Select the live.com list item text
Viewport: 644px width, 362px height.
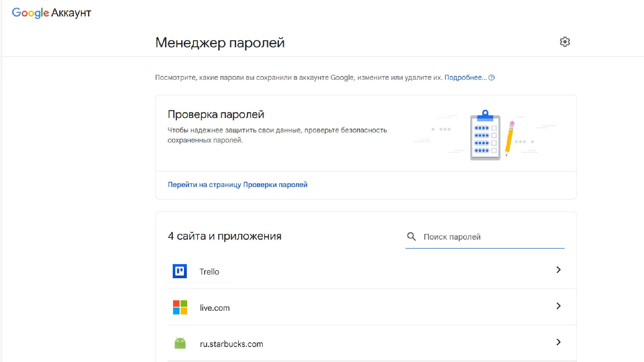pyautogui.click(x=215, y=308)
